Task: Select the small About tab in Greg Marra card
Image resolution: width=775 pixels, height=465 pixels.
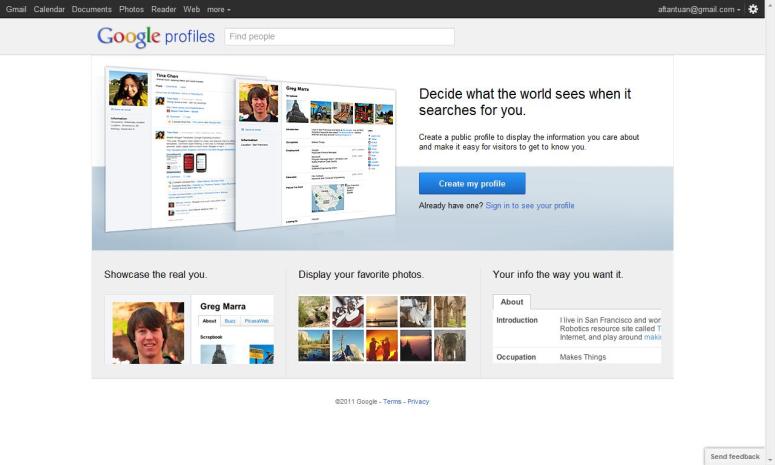Action: point(210,321)
